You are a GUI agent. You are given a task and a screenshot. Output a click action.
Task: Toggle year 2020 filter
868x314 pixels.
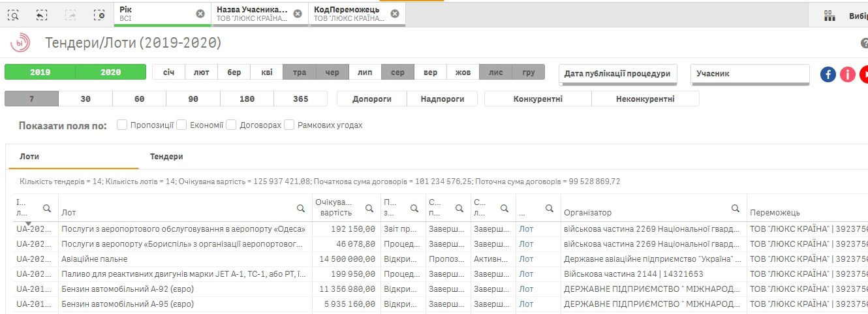tap(111, 72)
